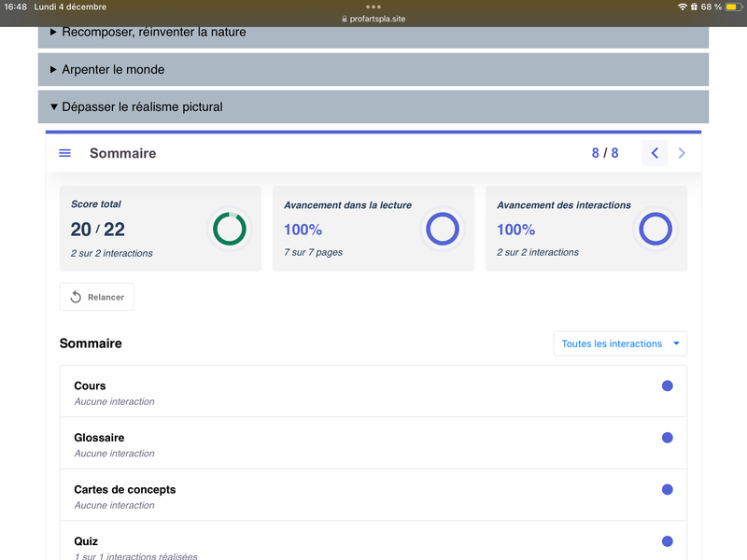747x560 pixels.
Task: Click blue dot beside Cartes de concepts
Action: point(667,490)
